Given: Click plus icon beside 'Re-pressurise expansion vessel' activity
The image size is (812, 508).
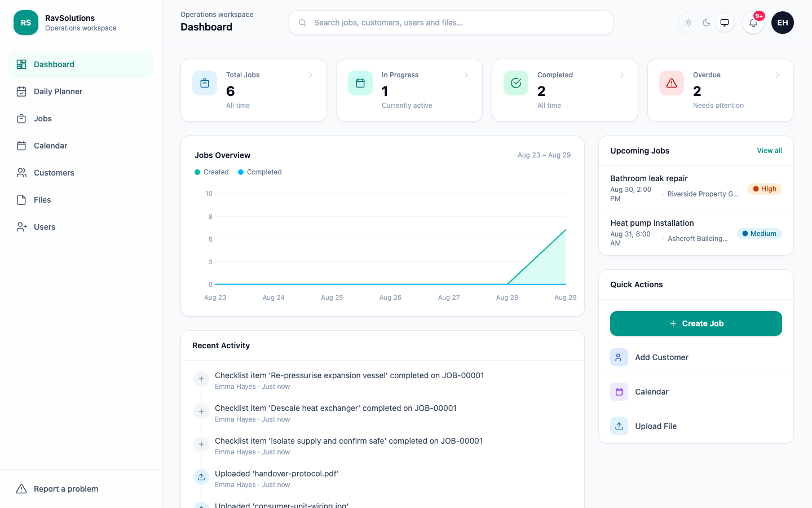Looking at the screenshot, I should (201, 379).
